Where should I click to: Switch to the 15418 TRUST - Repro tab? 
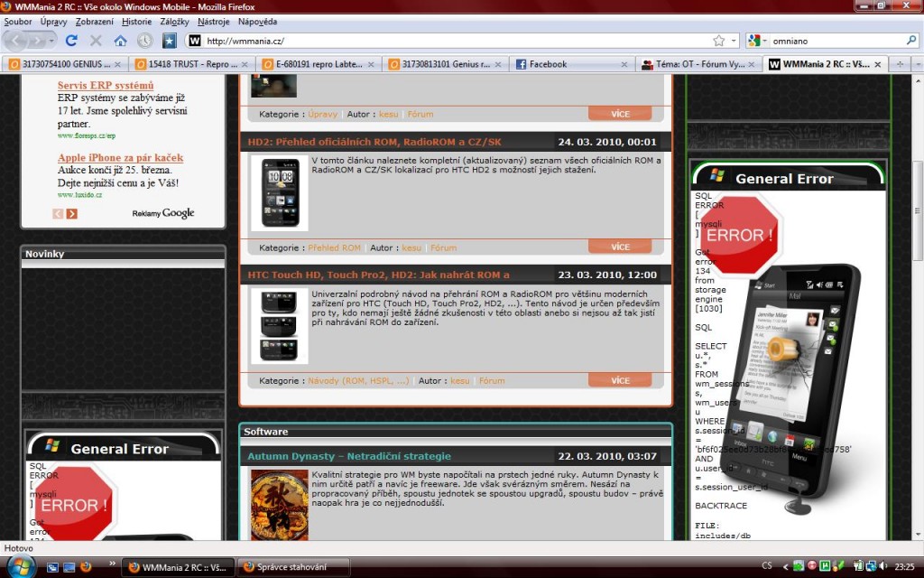[x=191, y=64]
